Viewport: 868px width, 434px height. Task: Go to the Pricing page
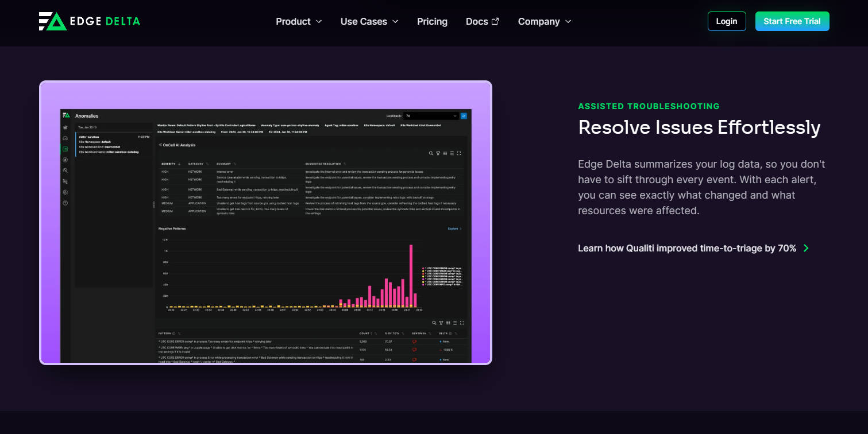(432, 21)
